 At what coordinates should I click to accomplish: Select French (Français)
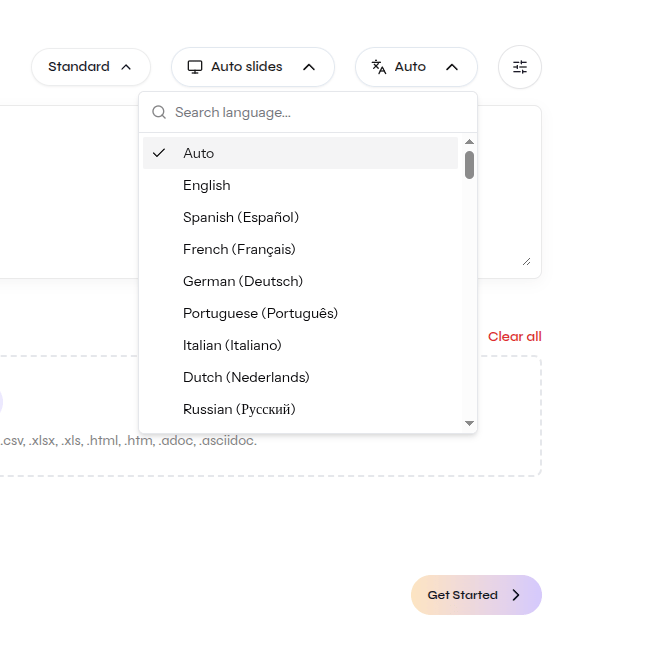(x=300, y=249)
